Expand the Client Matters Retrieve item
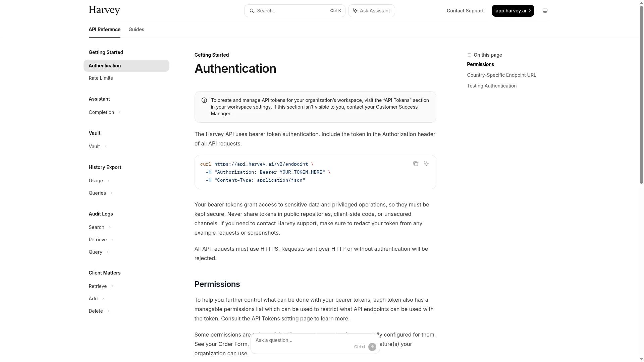 pyautogui.click(x=112, y=286)
